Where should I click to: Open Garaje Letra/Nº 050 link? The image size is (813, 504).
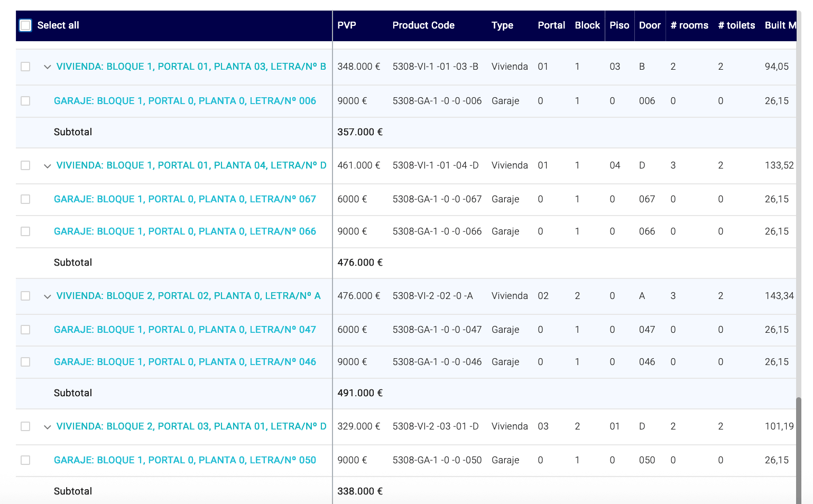click(185, 460)
